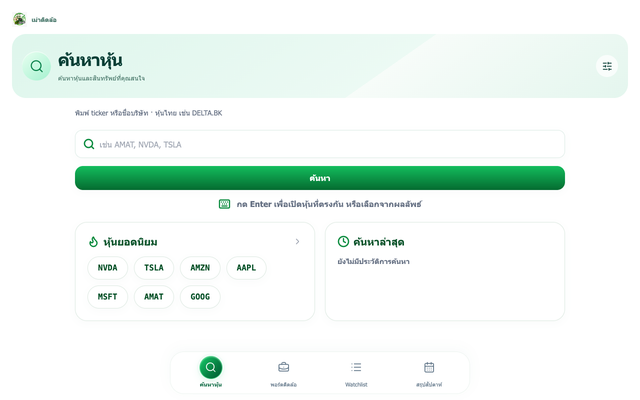The image size is (640, 400).
Task: Open the search tab in bottom navigation
Action: [x=211, y=372]
